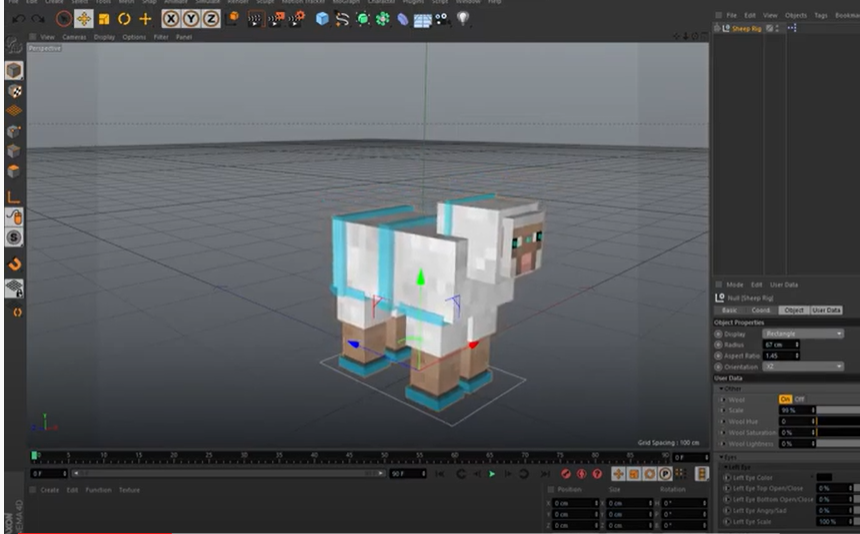This screenshot has width=860, height=534.
Task: Toggle Viewport Solo S icon
Action: click(x=14, y=237)
